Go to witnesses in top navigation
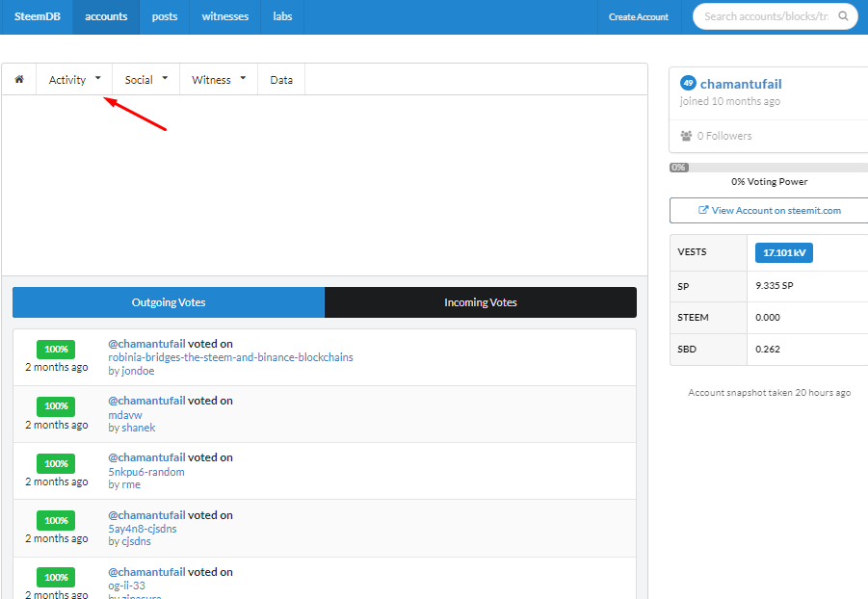The width and height of the screenshot is (868, 599). [224, 16]
